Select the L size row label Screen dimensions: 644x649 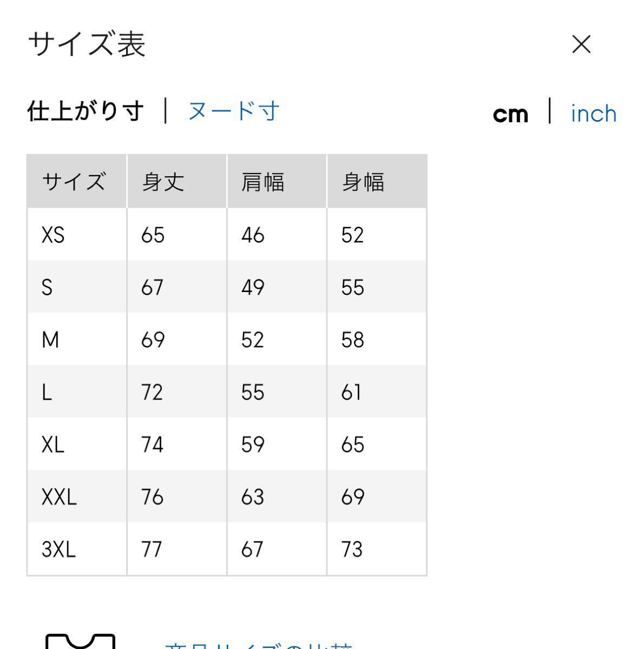coord(47,392)
